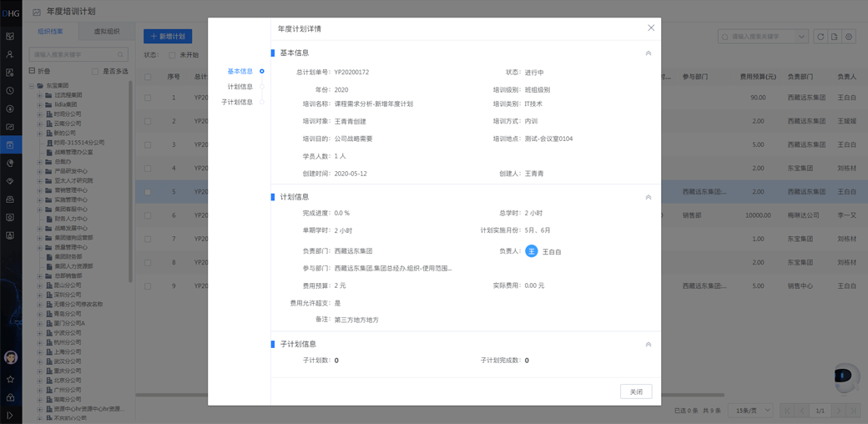The width and height of the screenshot is (868, 424).
Task: Jump to 计划信息 in side navigation
Action: click(x=240, y=87)
